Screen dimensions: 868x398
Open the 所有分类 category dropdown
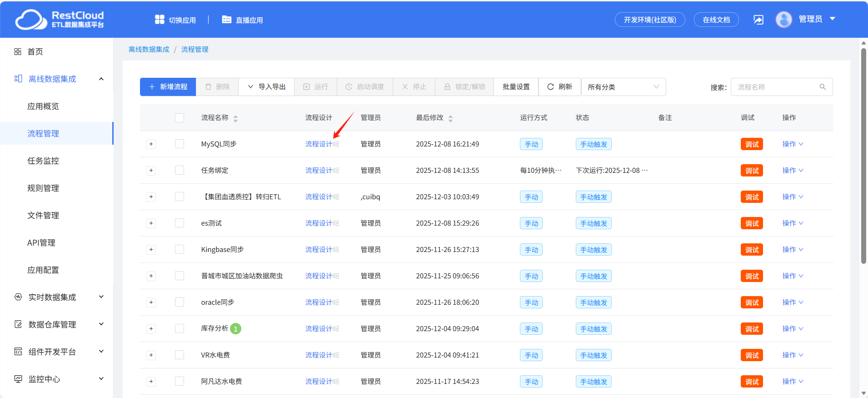(x=624, y=87)
